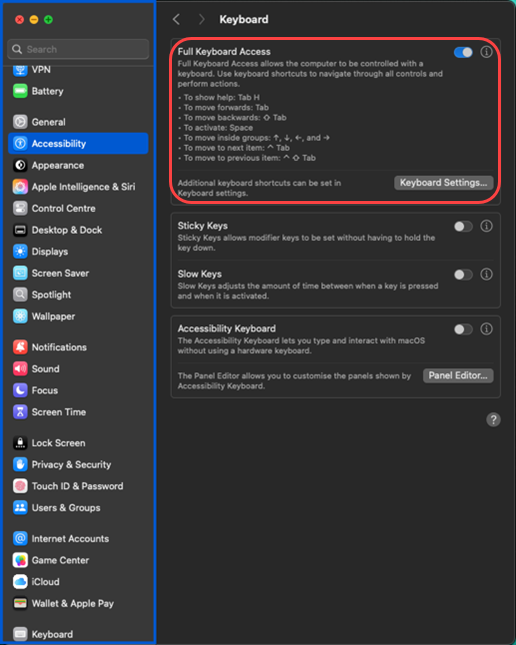516x645 pixels.
Task: Open Battery settings via its green icon
Action: (x=20, y=91)
